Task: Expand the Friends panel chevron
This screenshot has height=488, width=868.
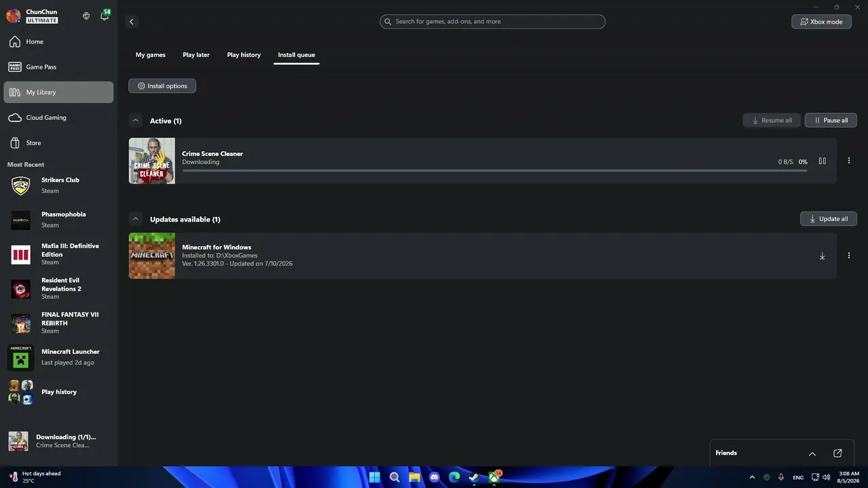Action: [x=812, y=453]
